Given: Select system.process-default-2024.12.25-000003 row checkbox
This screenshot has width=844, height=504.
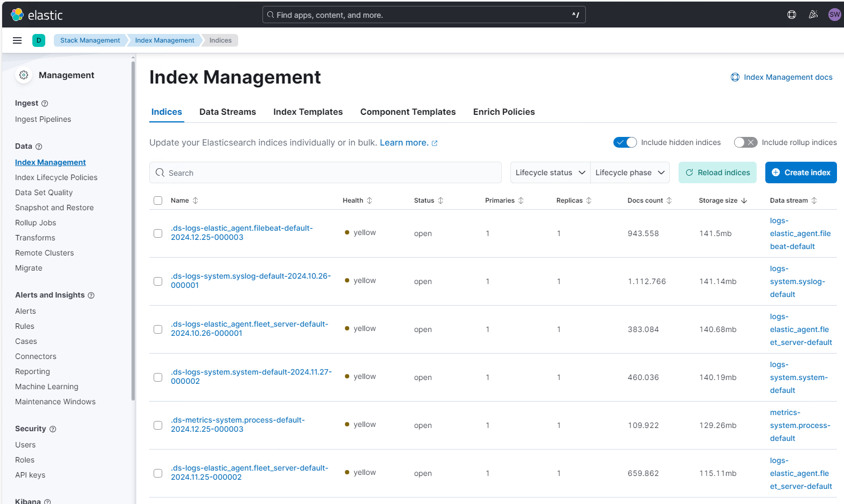Looking at the screenshot, I should coord(158,425).
